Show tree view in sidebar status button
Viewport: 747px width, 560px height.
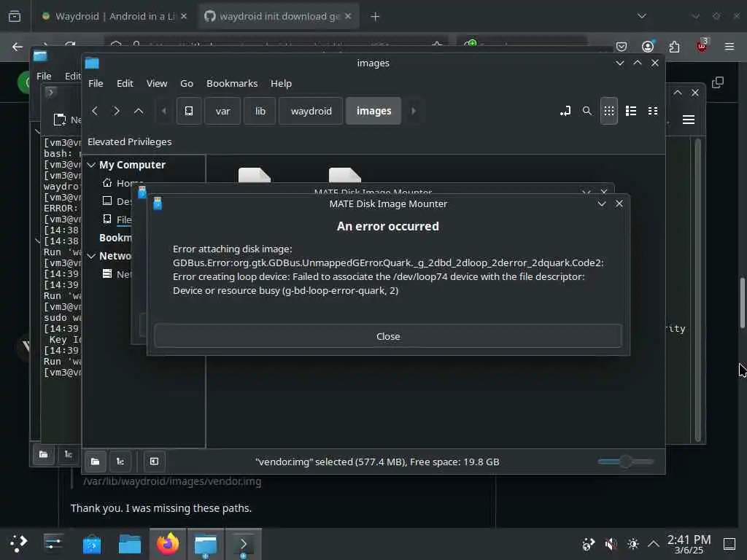point(120,462)
